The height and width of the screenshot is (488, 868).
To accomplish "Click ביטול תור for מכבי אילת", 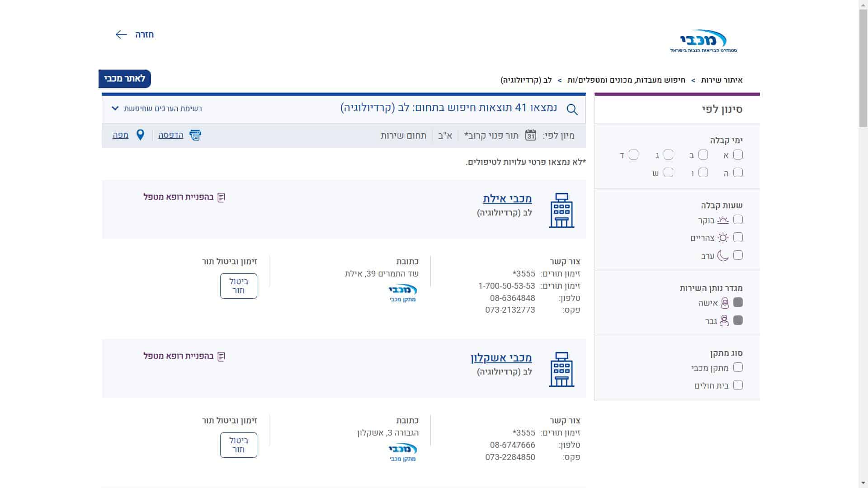I will (x=239, y=286).
